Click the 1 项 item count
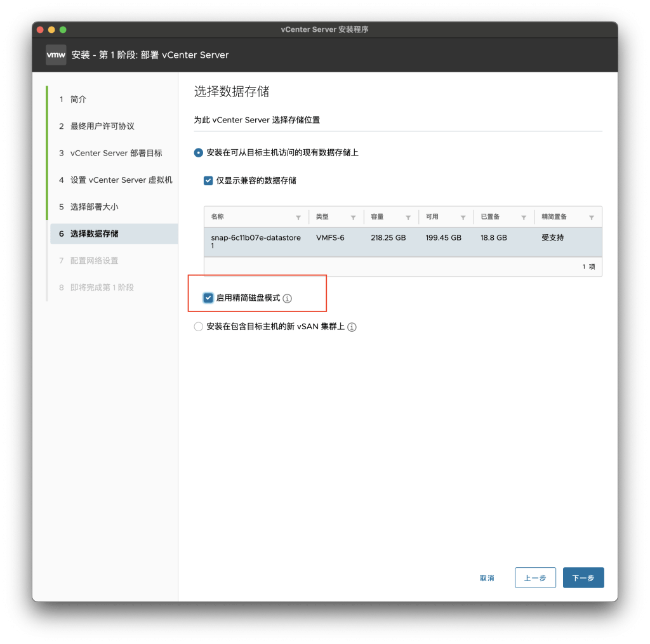The image size is (650, 644). [x=588, y=267]
